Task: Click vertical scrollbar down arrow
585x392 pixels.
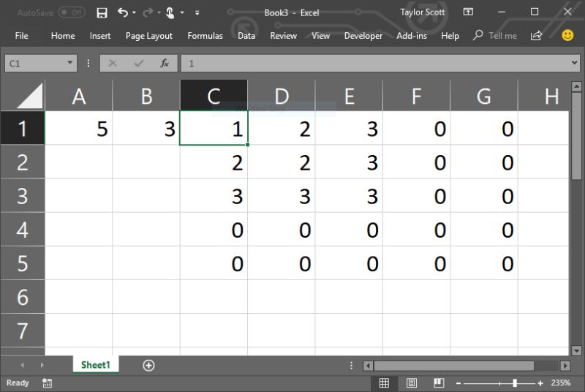Action: (576, 350)
